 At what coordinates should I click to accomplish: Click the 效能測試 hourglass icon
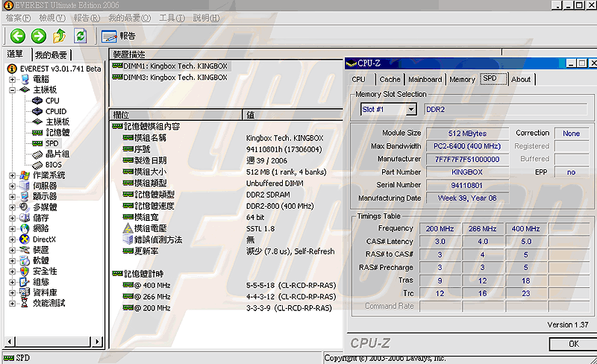tap(25, 303)
